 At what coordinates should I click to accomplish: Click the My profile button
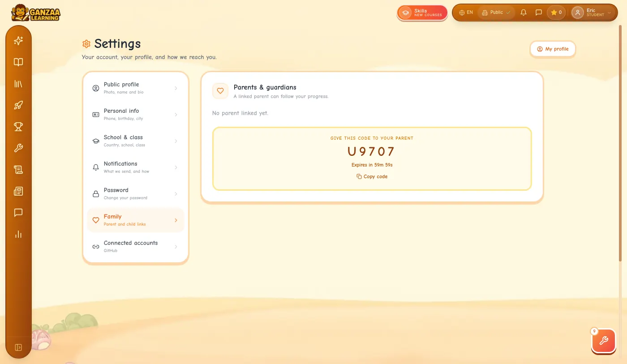coord(553,49)
